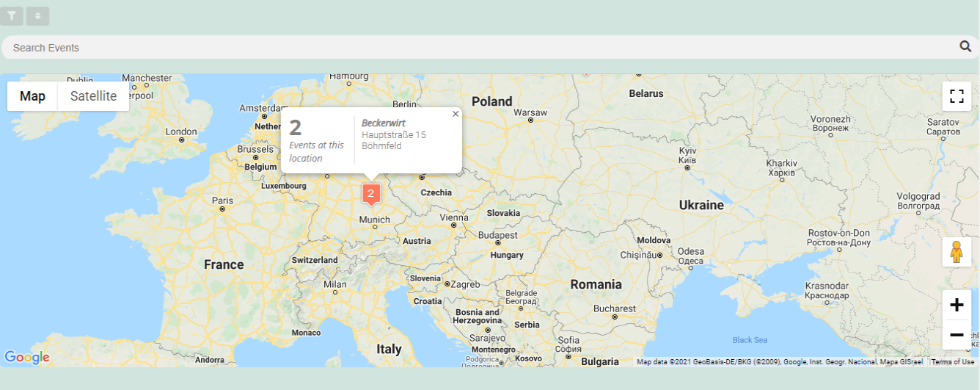980x390 pixels.
Task: Click the Belarus country label
Action: point(646,93)
